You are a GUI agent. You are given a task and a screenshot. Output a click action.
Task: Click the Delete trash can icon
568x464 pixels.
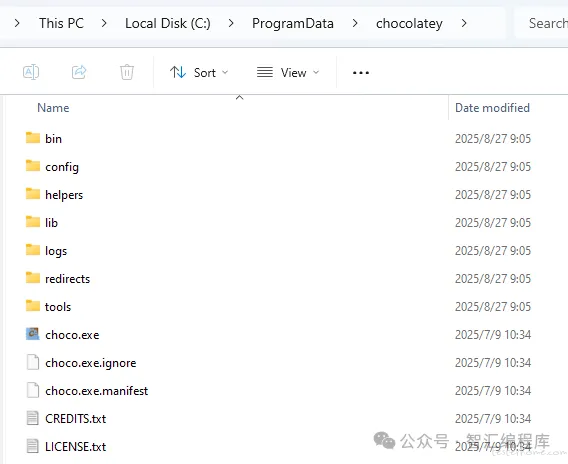point(127,72)
